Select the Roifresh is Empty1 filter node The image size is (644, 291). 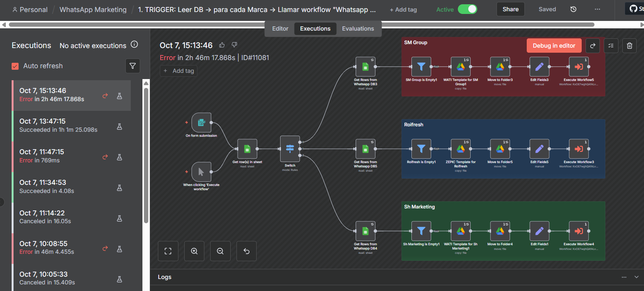pyautogui.click(x=421, y=149)
